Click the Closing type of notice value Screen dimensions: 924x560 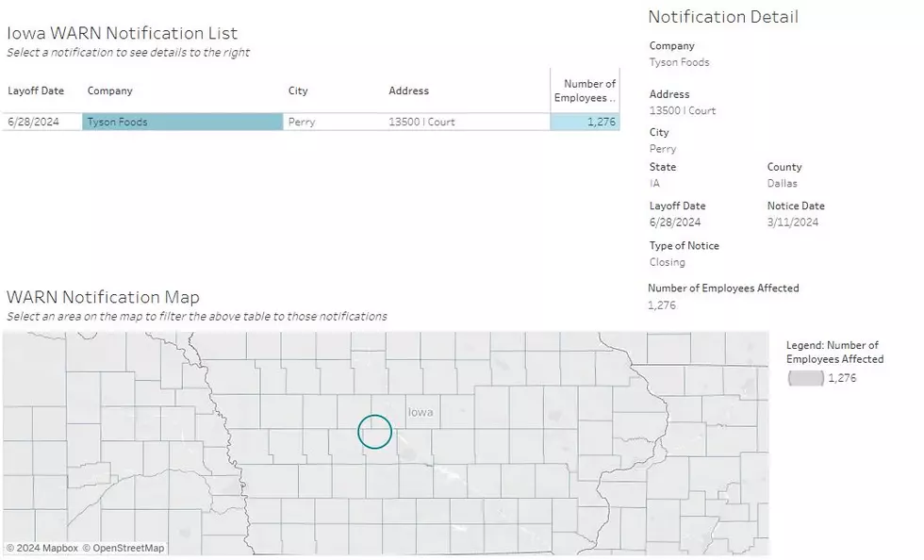tap(668, 262)
